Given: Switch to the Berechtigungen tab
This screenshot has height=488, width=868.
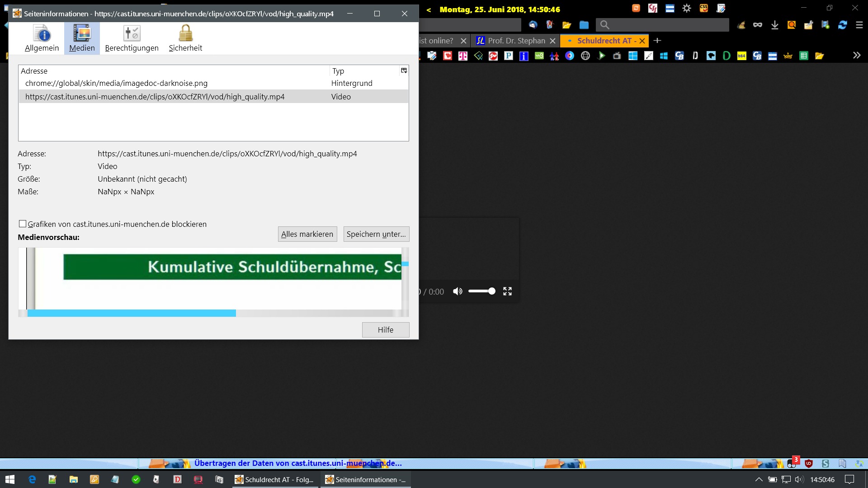Looking at the screenshot, I should pyautogui.click(x=132, y=38).
